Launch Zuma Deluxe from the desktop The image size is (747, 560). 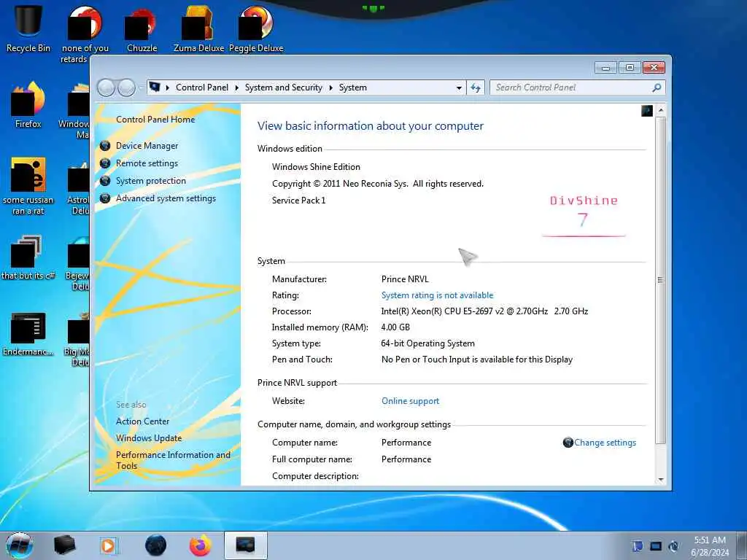[x=198, y=28]
